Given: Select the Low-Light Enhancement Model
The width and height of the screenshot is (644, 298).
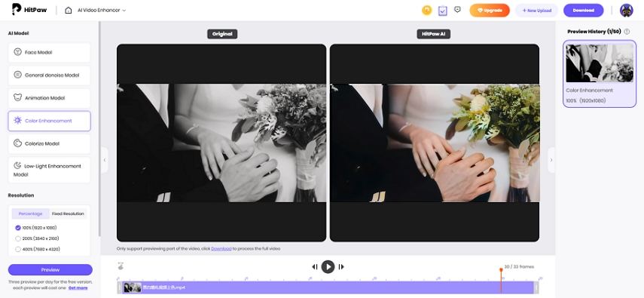Looking at the screenshot, I should (x=49, y=170).
